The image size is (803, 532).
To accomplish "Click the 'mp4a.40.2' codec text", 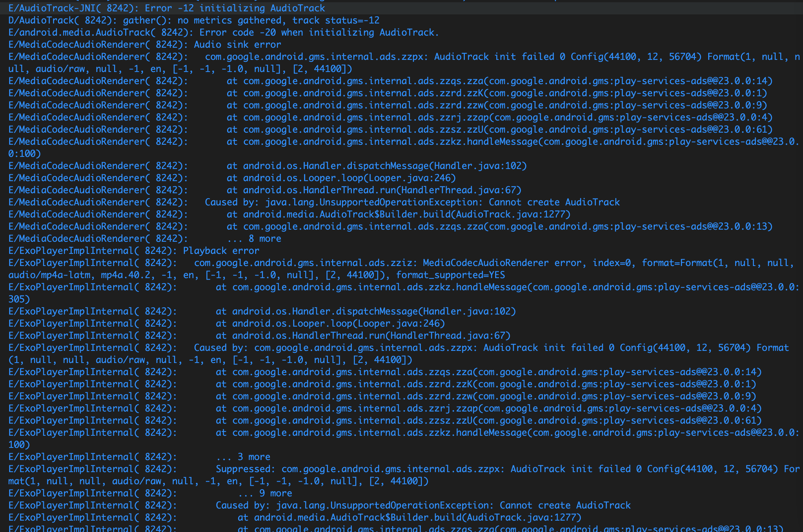I will pos(125,275).
